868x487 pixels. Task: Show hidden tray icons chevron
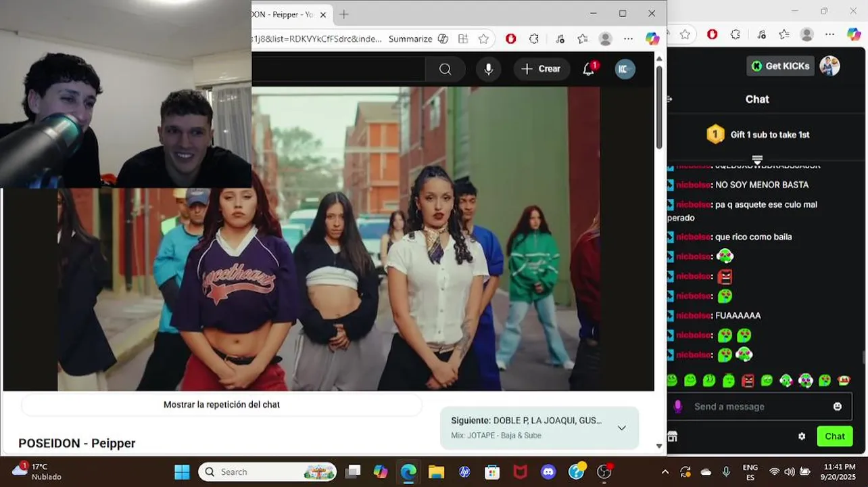[665, 472]
